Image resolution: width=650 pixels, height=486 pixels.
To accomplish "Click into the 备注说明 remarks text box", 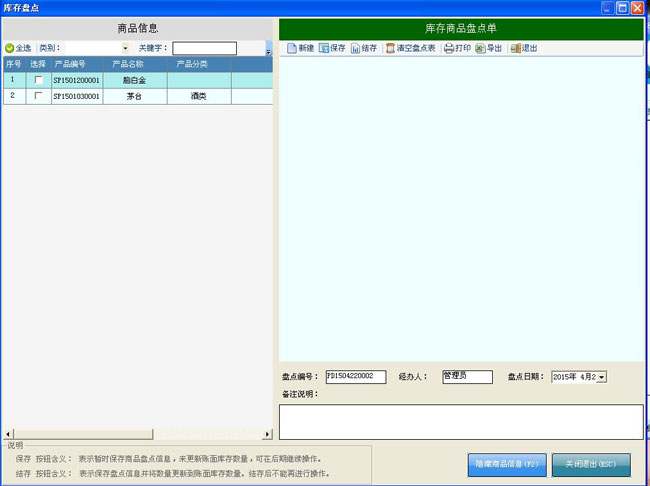I will click(x=460, y=421).
